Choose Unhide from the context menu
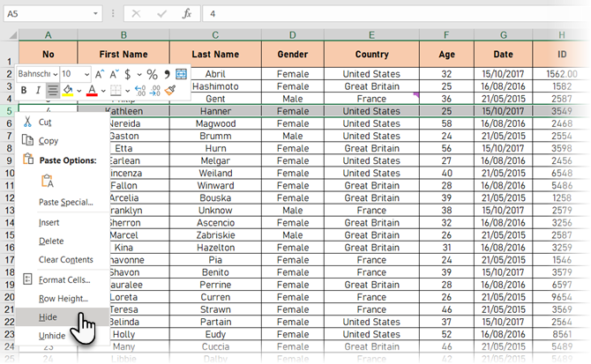The width and height of the screenshot is (591, 364). click(x=63, y=336)
